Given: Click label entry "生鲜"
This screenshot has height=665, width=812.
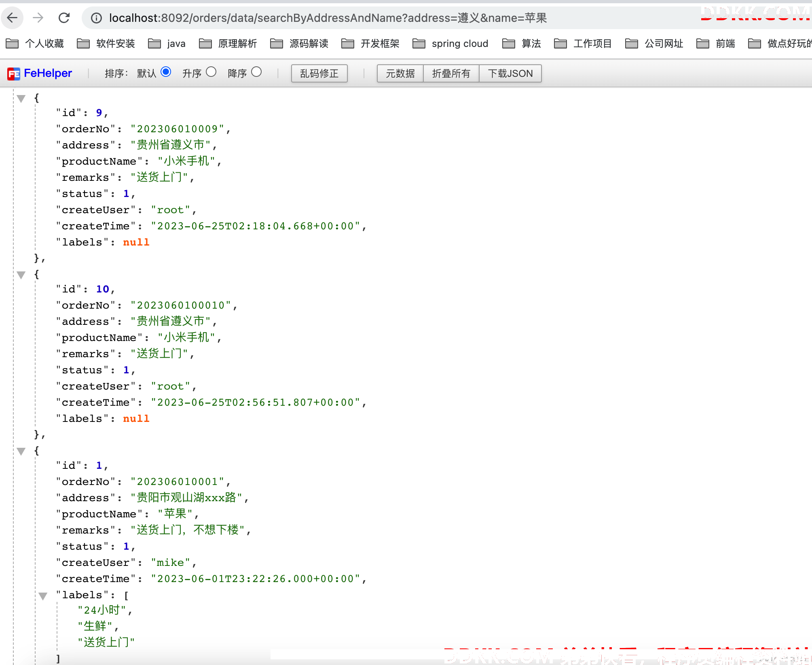Looking at the screenshot, I should point(95,626).
